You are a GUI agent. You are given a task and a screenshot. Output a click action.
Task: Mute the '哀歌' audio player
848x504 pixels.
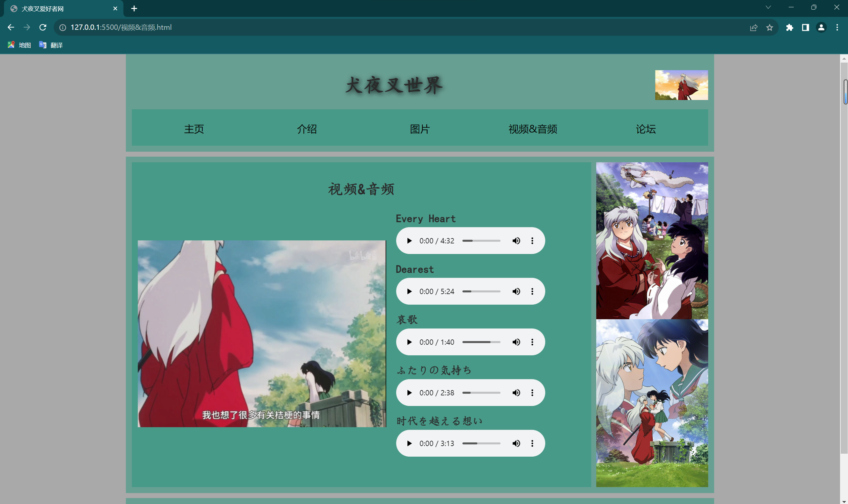click(515, 341)
